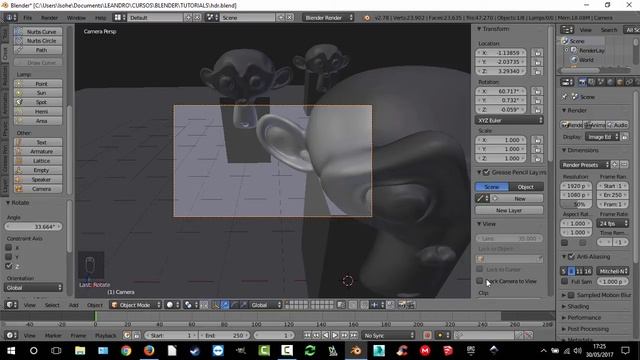
Task: Open the Playback menu in timeline
Action: 106,335
